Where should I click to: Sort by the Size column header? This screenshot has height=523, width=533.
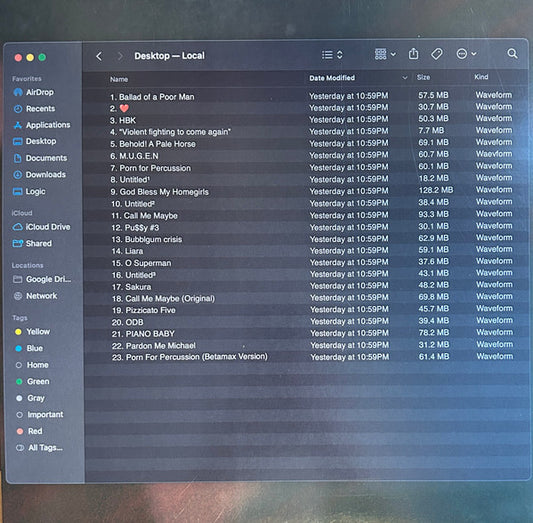point(424,77)
